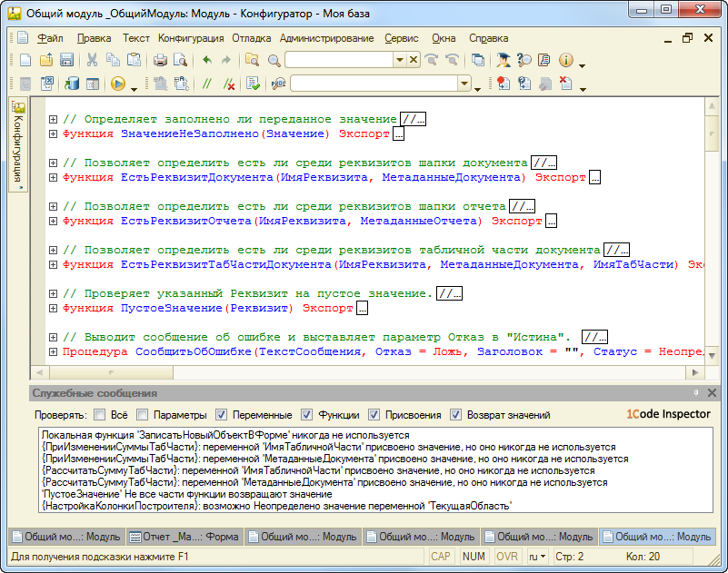Screen dimensions: 728x573
Task: Click the magnifier Search icon
Action: (274, 61)
